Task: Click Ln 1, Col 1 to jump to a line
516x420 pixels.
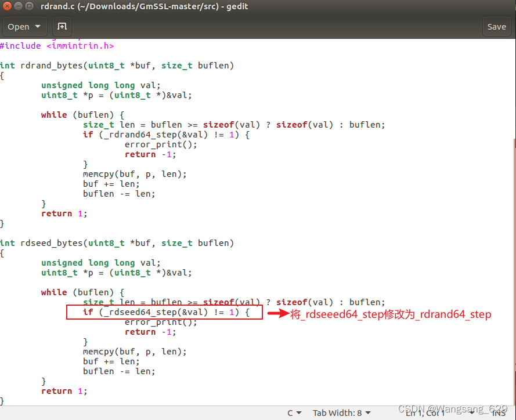Action: [424, 412]
